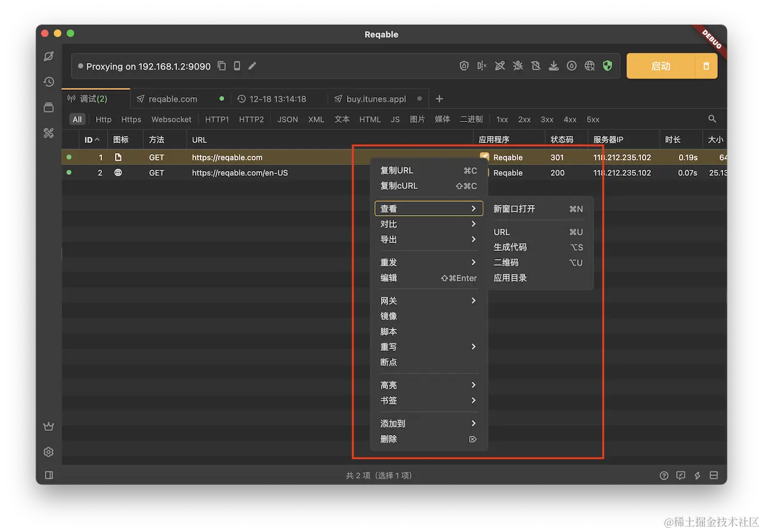The width and height of the screenshot is (763, 532).
Task: Expand the 添加到 submenu
Action: 429,424
